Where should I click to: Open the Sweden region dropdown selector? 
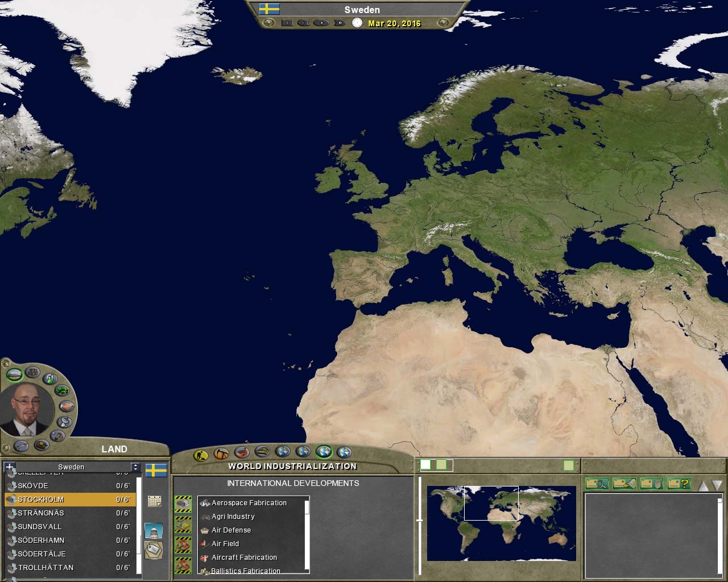[135, 467]
